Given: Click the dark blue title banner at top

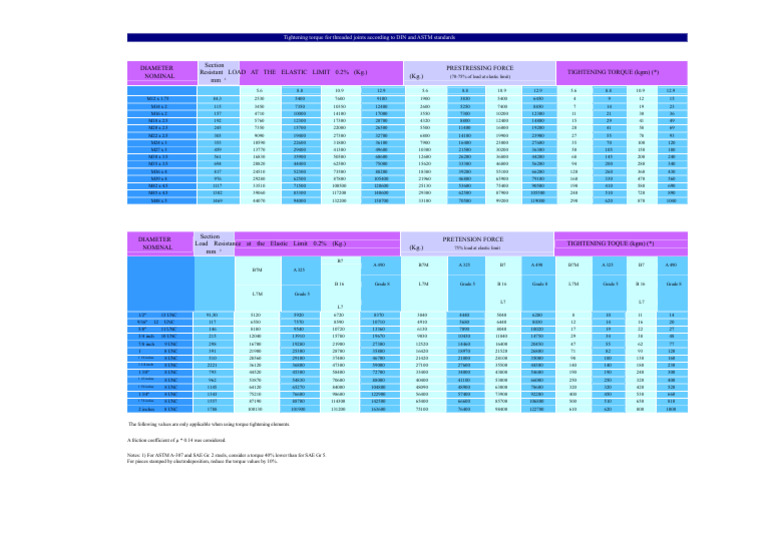Looking at the screenshot, I should (407, 38).
